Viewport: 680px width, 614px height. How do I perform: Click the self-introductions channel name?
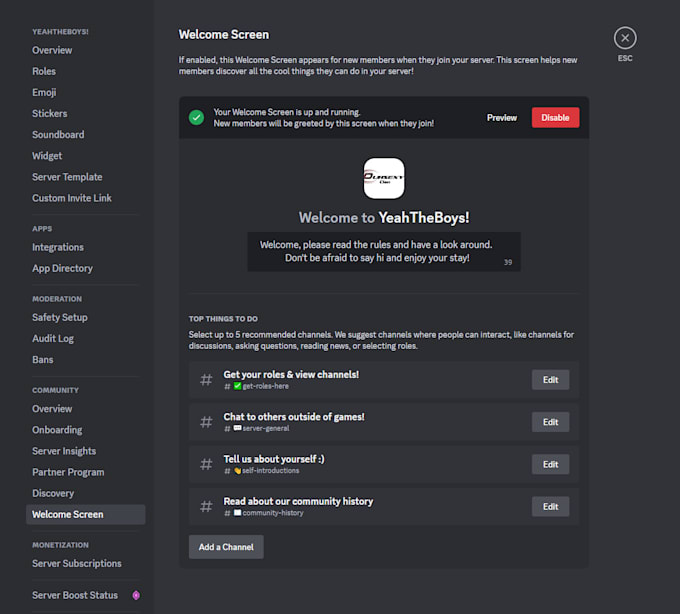click(x=271, y=470)
